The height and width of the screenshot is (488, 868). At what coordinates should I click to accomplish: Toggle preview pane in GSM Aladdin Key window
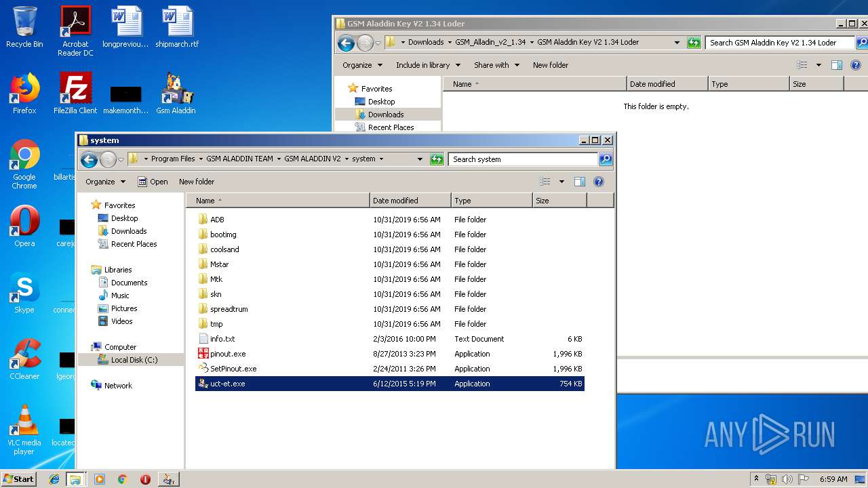coord(837,65)
